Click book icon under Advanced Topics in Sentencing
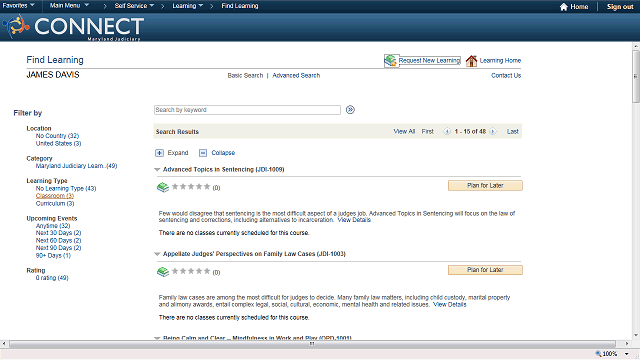This screenshot has height=360, width=640. (x=163, y=187)
